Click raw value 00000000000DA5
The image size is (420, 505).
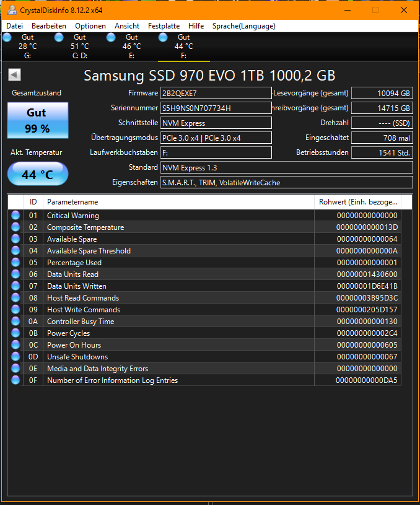pyautogui.click(x=367, y=380)
